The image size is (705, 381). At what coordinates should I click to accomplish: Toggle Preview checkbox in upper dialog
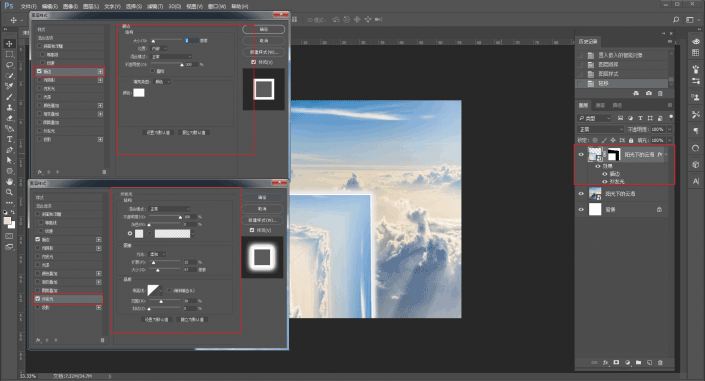pyautogui.click(x=254, y=62)
